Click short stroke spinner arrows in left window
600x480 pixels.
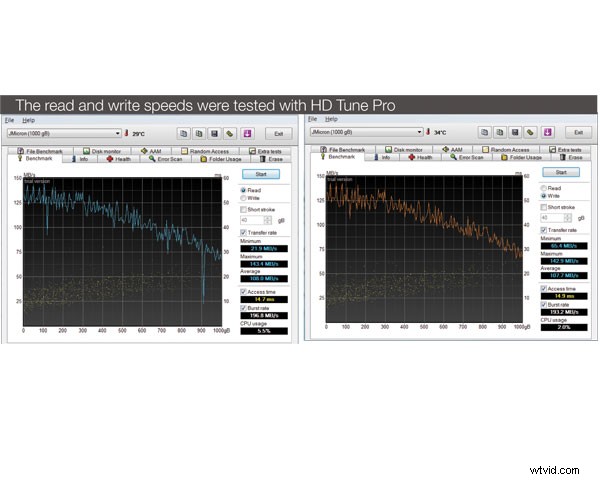268,220
